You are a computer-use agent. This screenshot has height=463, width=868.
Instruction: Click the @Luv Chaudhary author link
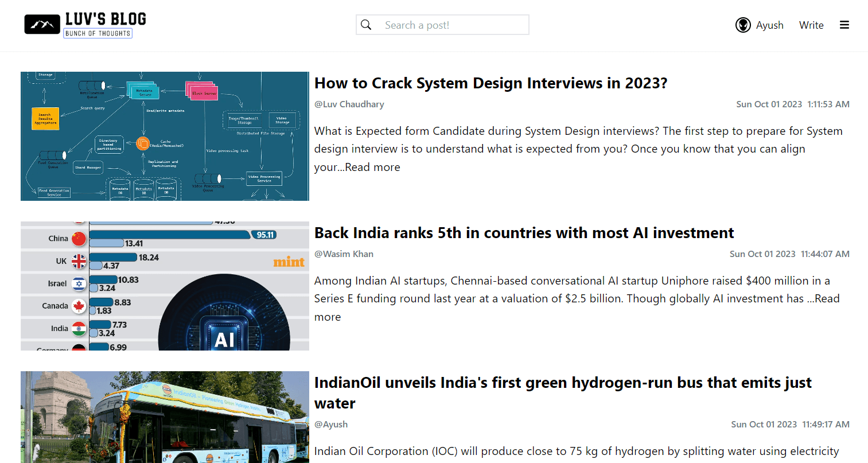click(349, 104)
